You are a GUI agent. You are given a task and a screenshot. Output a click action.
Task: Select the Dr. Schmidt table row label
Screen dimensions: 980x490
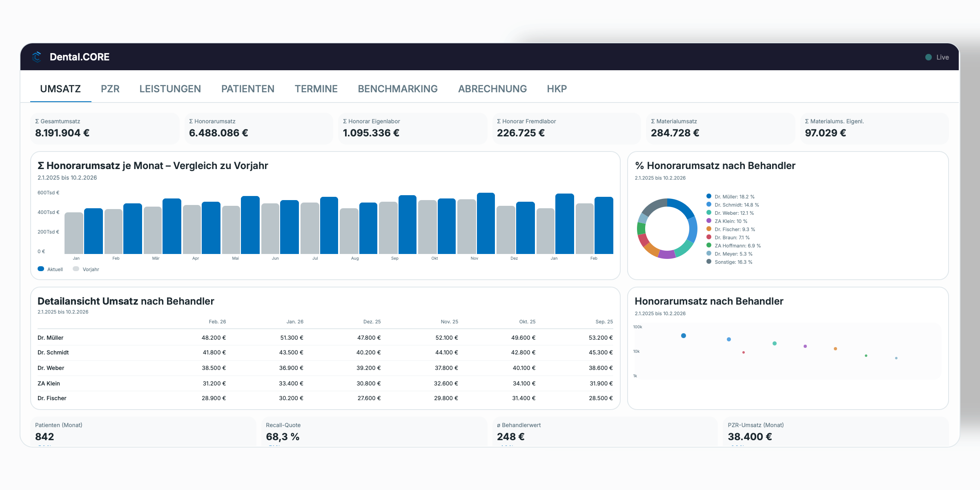click(53, 352)
